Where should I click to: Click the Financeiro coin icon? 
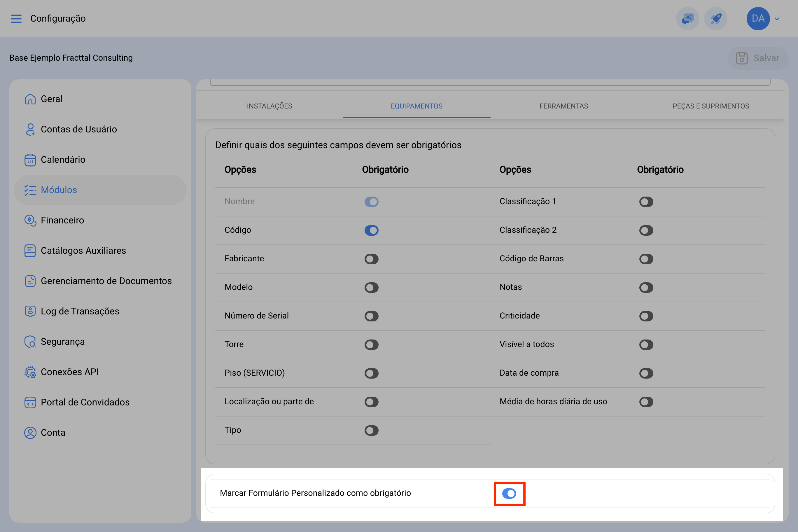[30, 220]
